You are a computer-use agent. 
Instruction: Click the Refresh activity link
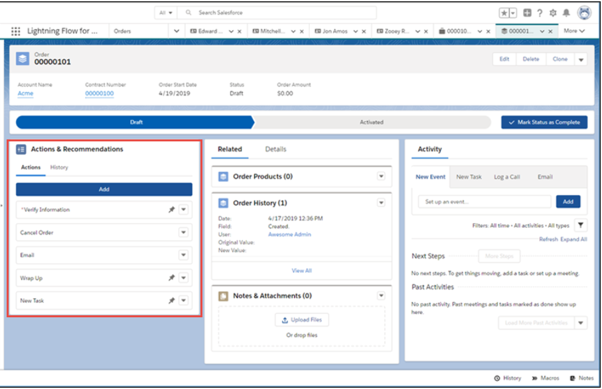pos(548,239)
